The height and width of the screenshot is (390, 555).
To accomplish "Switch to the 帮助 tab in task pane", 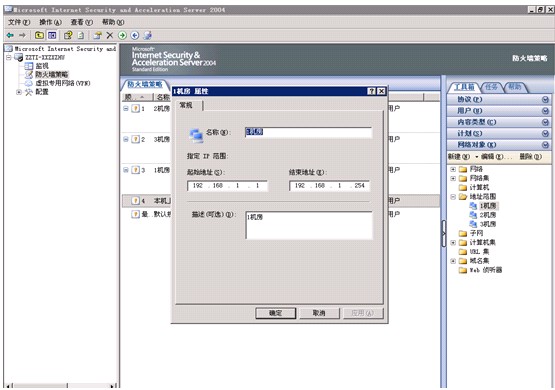I will click(515, 87).
